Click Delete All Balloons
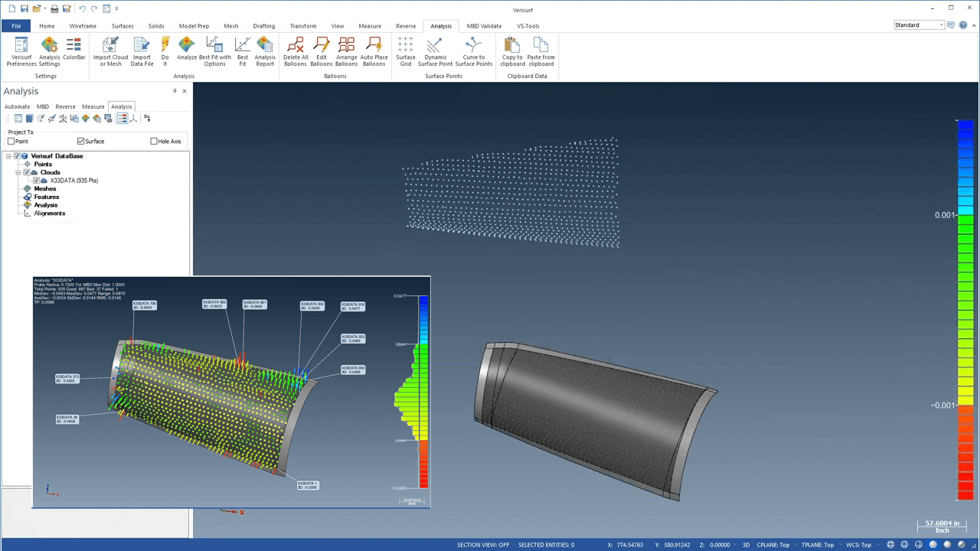Image resolution: width=980 pixels, height=551 pixels. pyautogui.click(x=296, y=50)
